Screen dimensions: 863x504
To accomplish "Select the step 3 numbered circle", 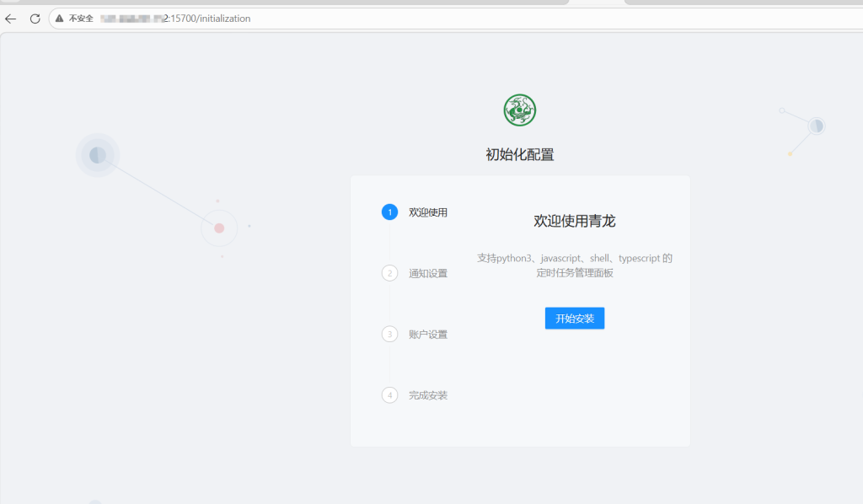I will click(x=389, y=334).
